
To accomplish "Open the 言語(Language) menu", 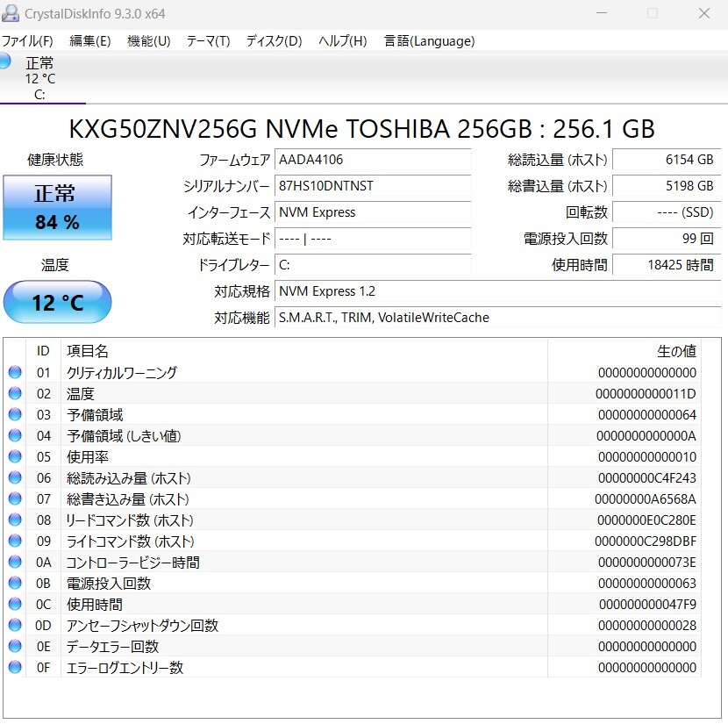I will click(x=428, y=40).
